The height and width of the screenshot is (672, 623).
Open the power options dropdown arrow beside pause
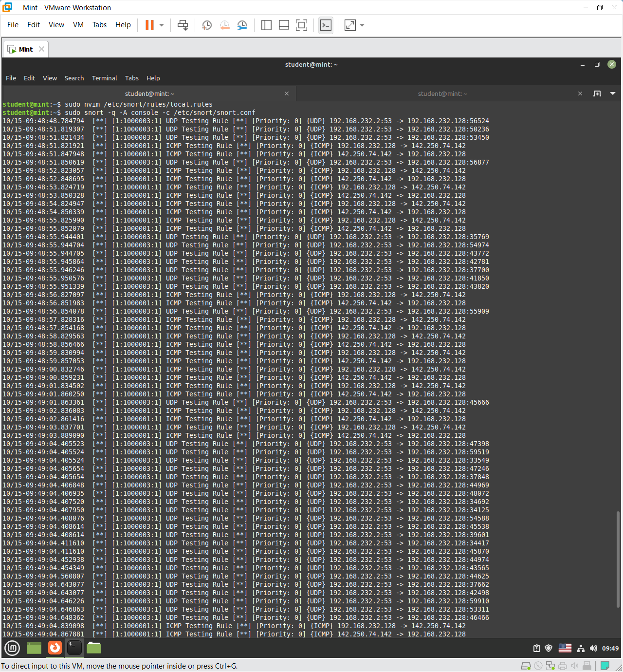click(x=162, y=25)
